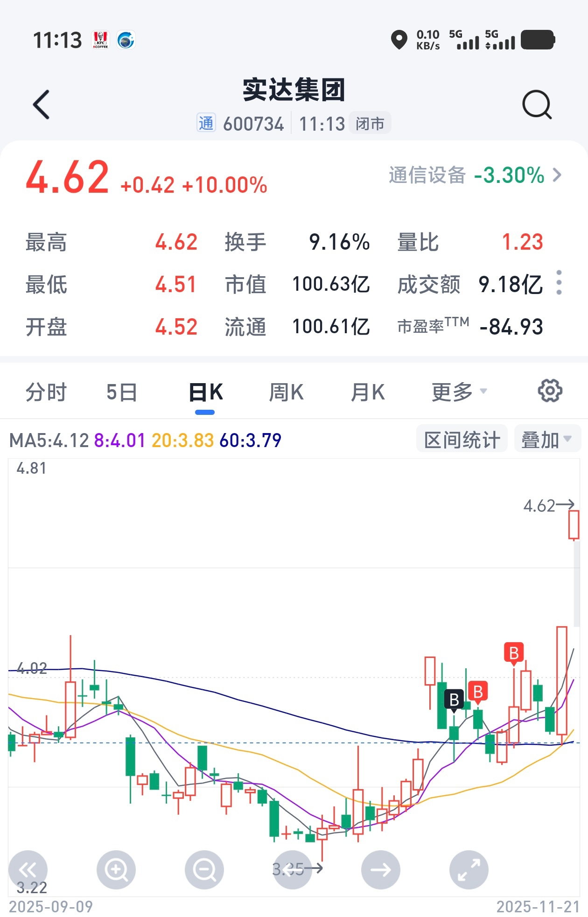This screenshot has height=917, width=588.
Task: Tap the lower red B marker near black B
Action: (478, 692)
